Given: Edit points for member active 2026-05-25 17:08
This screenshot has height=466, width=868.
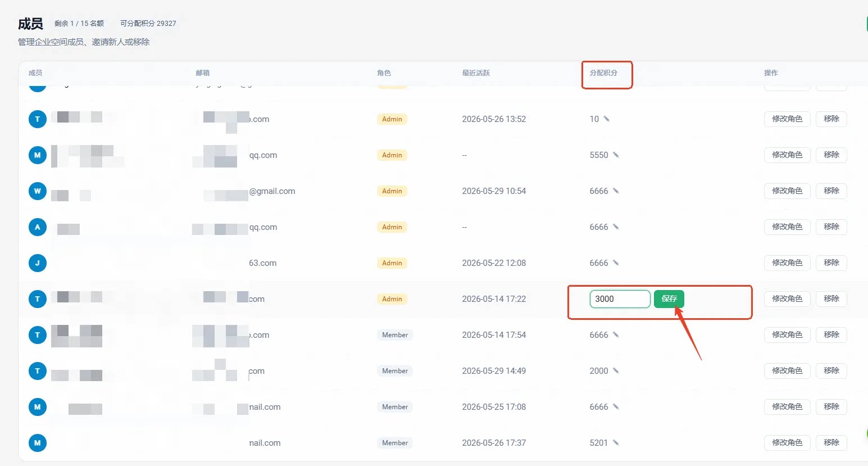Looking at the screenshot, I should click(x=616, y=407).
